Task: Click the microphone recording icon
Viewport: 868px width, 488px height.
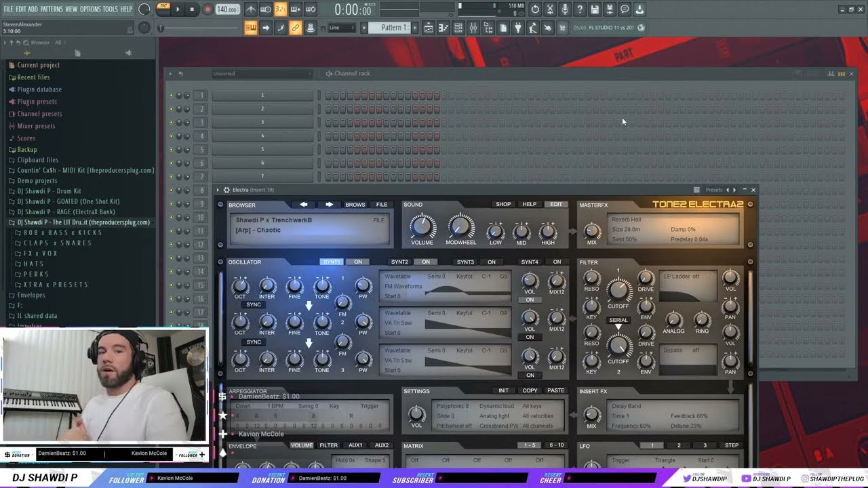Action: [565, 9]
